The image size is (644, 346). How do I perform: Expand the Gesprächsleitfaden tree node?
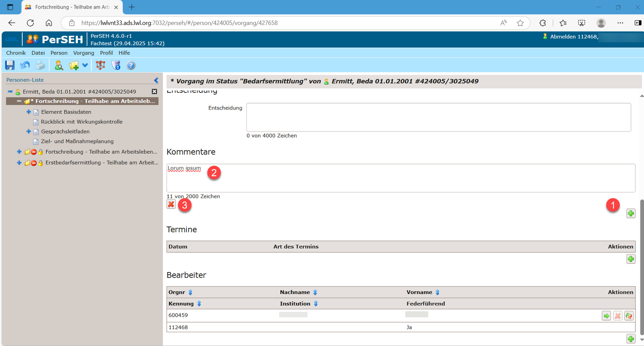click(x=29, y=132)
